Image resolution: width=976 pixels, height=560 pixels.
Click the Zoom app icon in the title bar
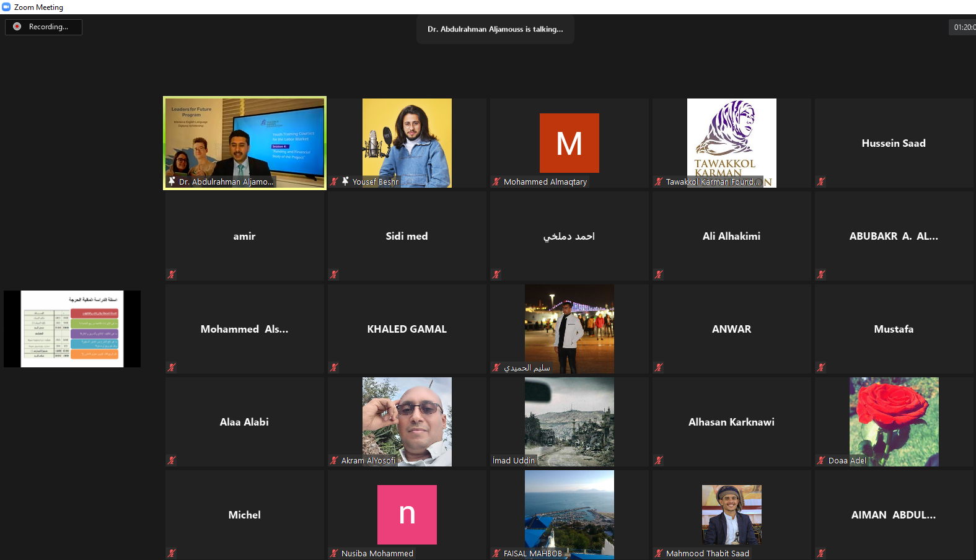point(6,7)
